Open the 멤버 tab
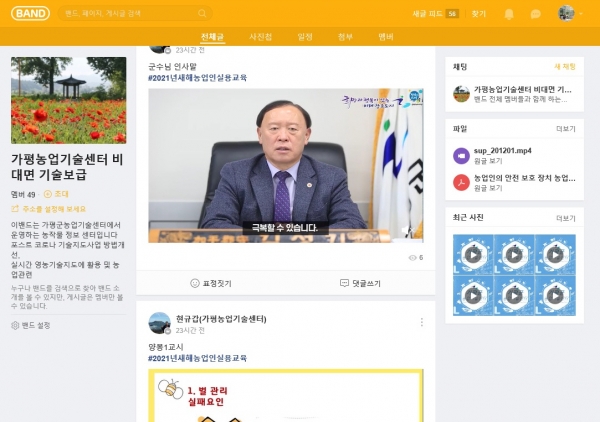This screenshot has height=422, width=600. (386, 37)
